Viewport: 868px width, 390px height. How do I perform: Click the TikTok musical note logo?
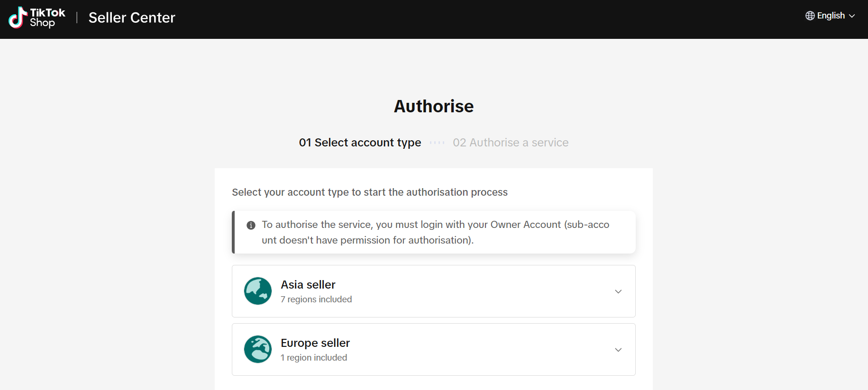(18, 18)
